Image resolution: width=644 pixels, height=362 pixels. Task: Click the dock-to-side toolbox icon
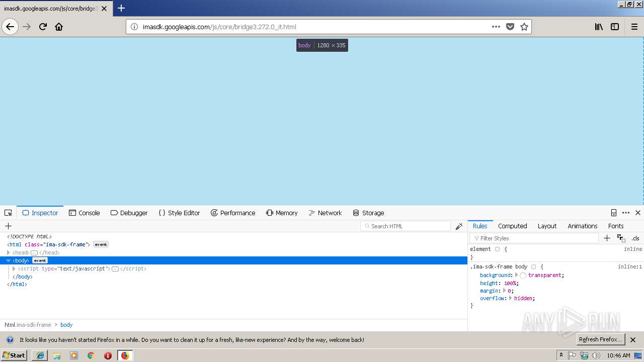click(614, 213)
